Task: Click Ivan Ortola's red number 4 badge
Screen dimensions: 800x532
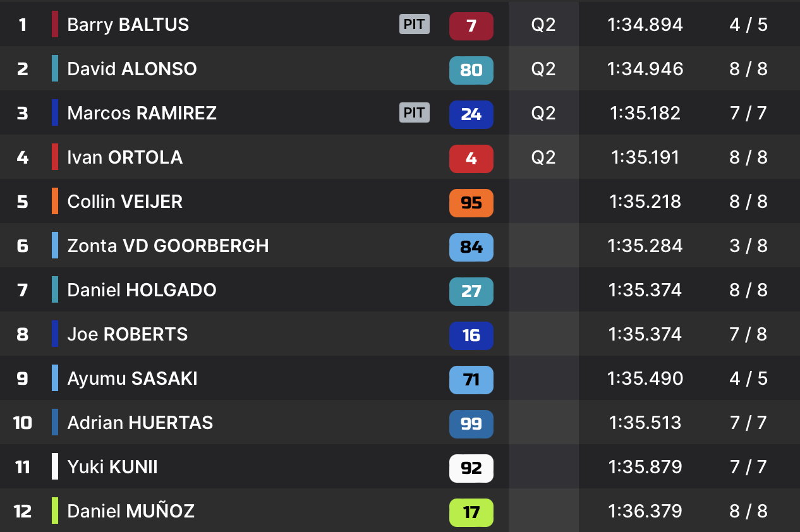Action: coord(471,159)
